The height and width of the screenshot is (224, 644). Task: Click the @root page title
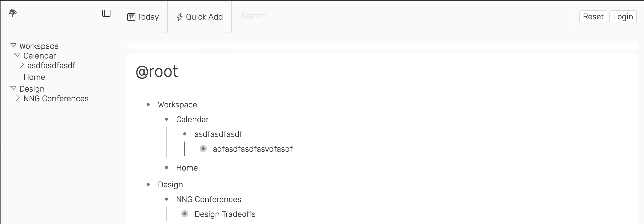157,71
